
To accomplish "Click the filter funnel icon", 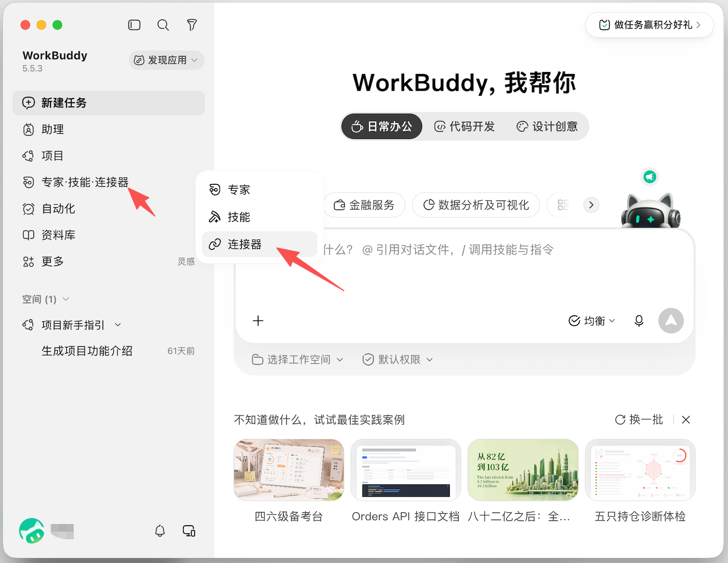I will click(x=192, y=25).
